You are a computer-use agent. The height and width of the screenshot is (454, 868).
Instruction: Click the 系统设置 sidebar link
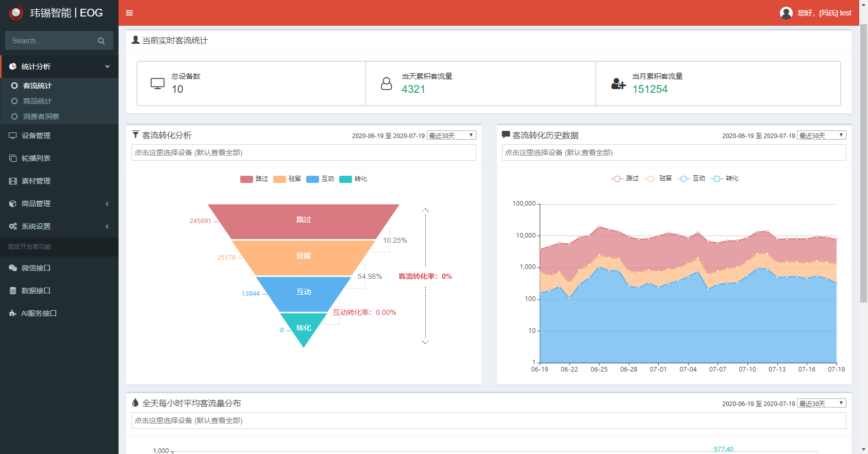point(36,226)
